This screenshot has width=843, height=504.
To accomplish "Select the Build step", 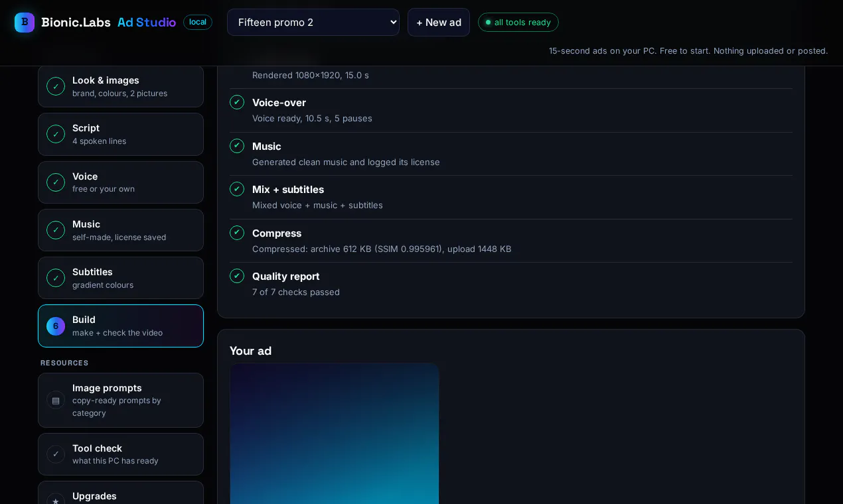I will coord(121,326).
